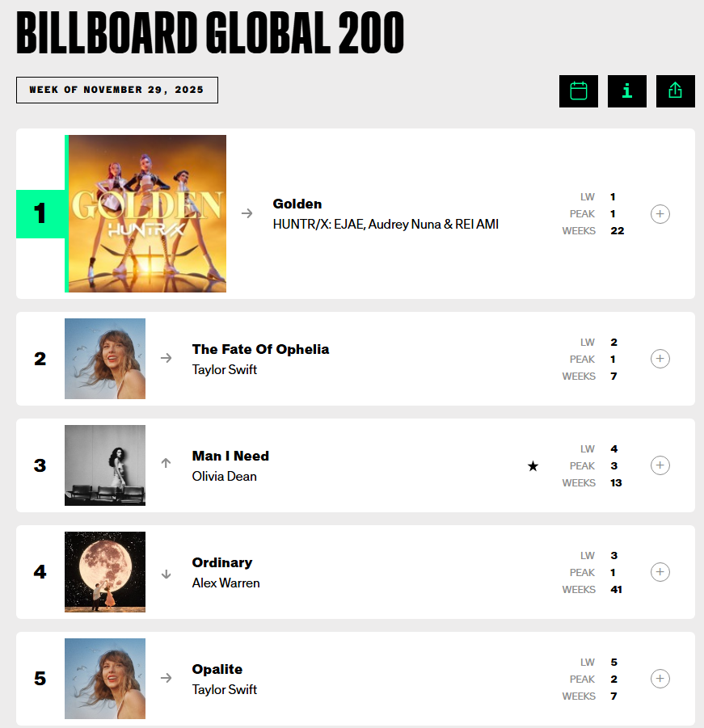Click the Golden song title
This screenshot has height=728, width=704.
(x=297, y=204)
